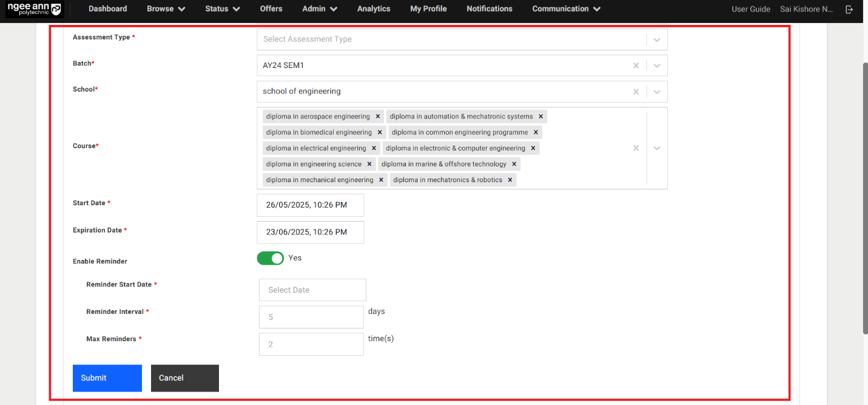Remove diploma in aerospace engineering tag
The image size is (868, 405).
pos(378,117)
